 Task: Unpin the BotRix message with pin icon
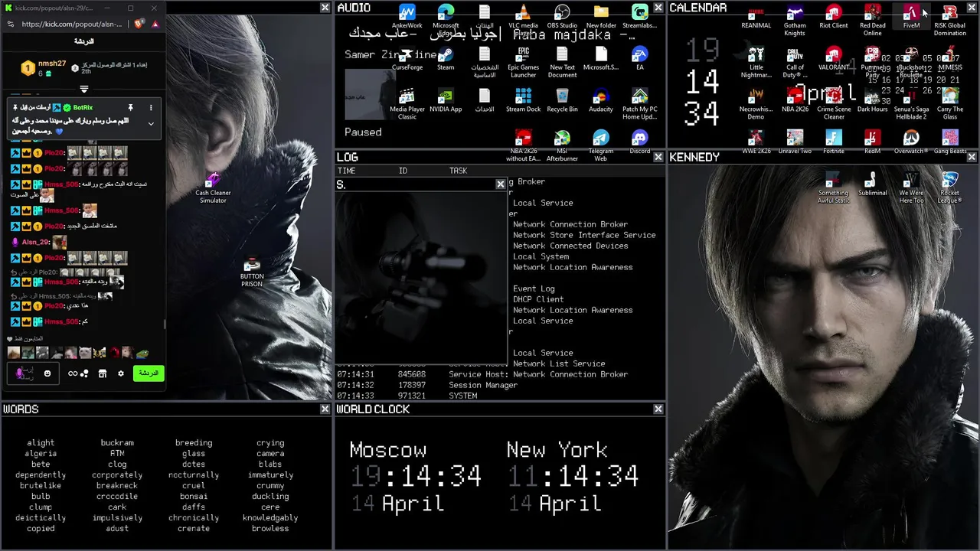tap(130, 108)
